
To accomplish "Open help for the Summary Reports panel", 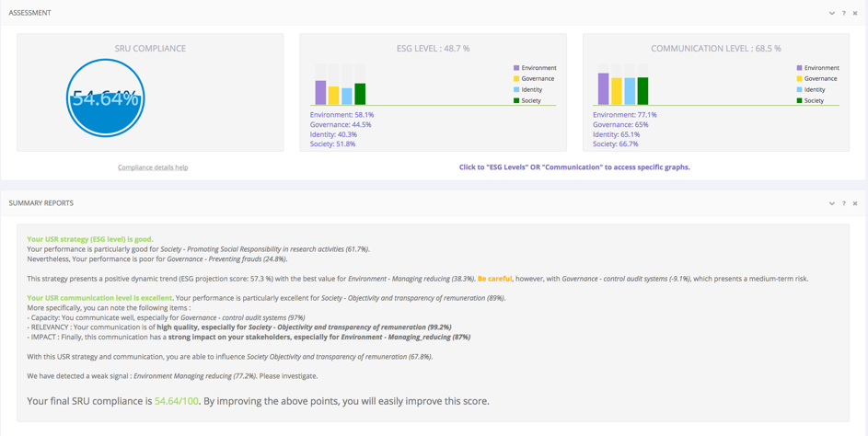I will pos(843,203).
